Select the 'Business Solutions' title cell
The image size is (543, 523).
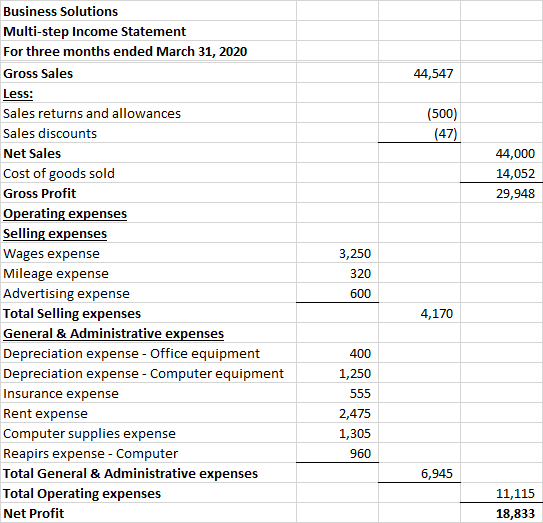[61, 11]
